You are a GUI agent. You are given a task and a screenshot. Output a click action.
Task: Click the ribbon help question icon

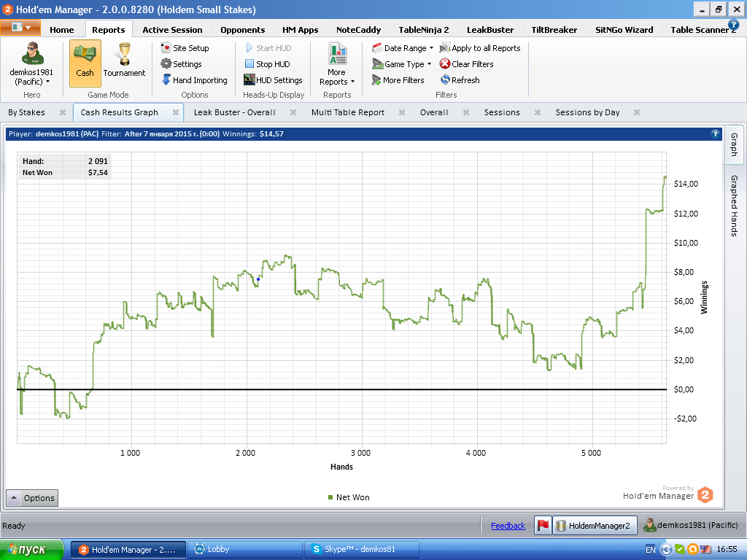pos(734,24)
